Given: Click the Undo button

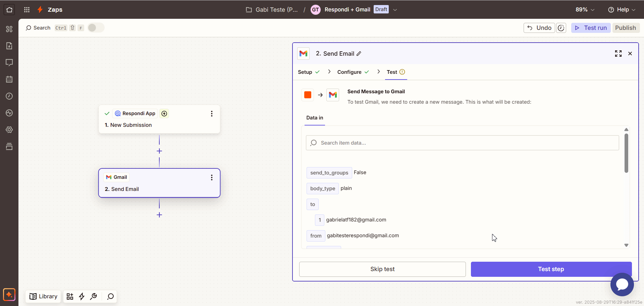Looking at the screenshot, I should [539, 28].
